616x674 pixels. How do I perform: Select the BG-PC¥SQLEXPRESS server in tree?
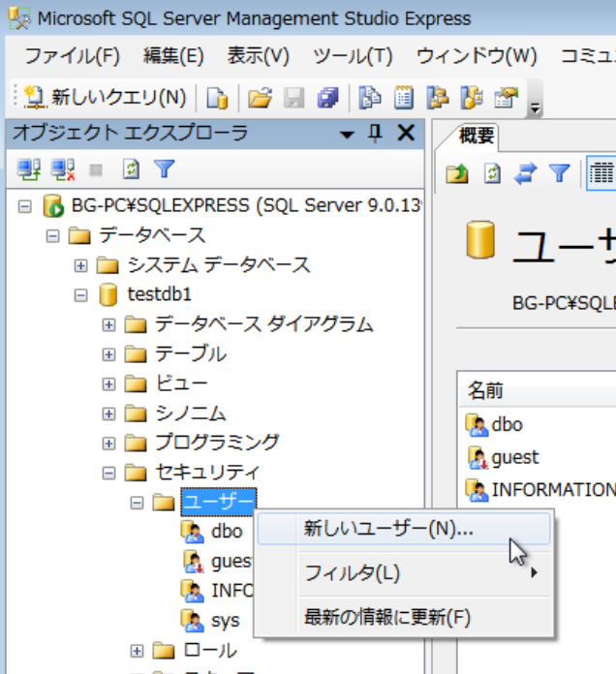tap(246, 206)
